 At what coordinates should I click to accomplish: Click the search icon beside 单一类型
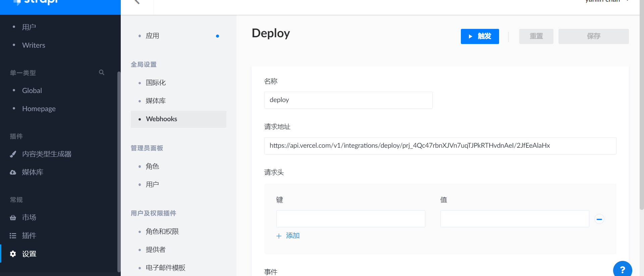102,73
